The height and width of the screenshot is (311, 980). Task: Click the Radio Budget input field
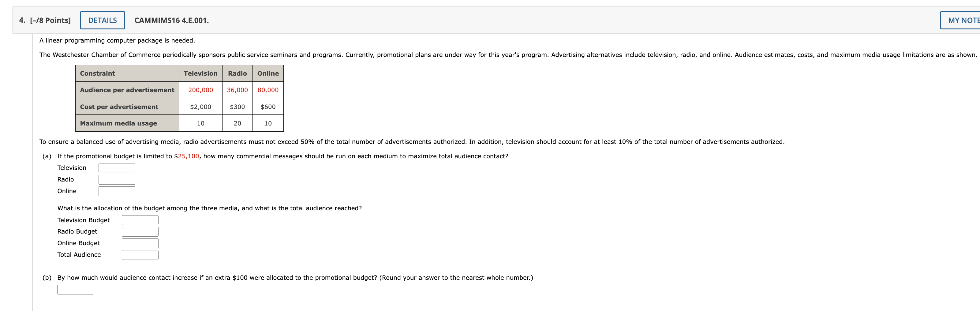140,231
